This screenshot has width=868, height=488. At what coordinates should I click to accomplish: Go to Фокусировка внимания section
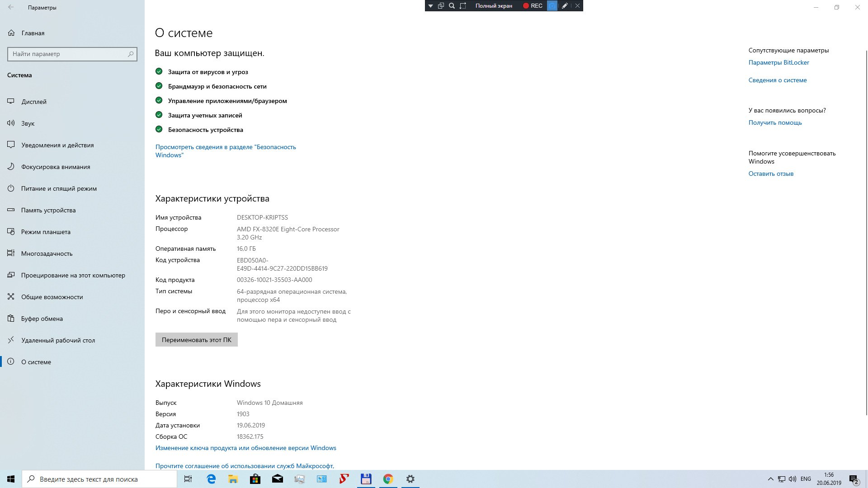[55, 167]
